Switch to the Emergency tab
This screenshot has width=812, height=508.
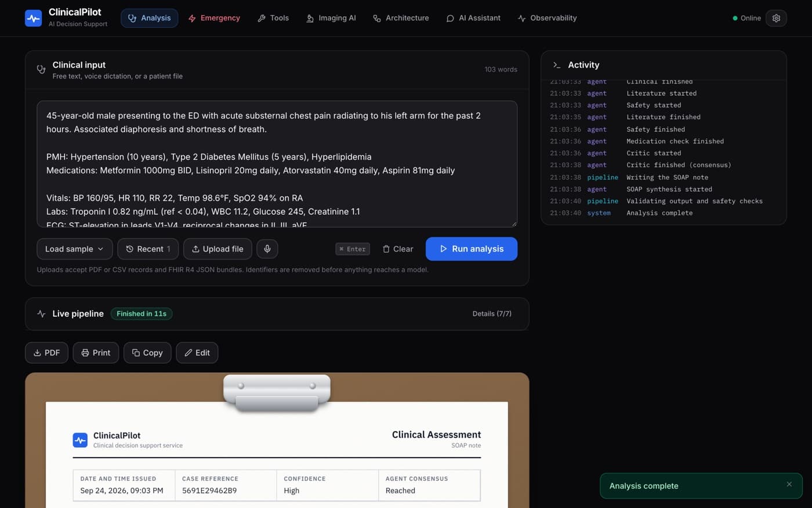click(x=214, y=18)
